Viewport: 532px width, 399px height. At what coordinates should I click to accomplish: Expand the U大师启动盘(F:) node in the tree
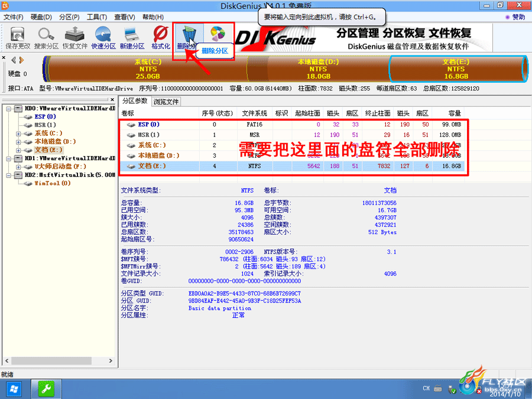(18, 167)
